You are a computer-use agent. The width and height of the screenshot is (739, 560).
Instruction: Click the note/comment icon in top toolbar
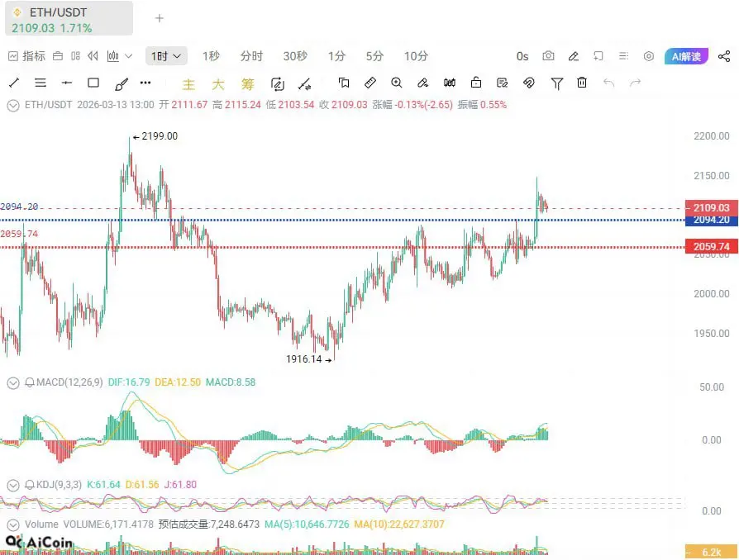pos(598,56)
